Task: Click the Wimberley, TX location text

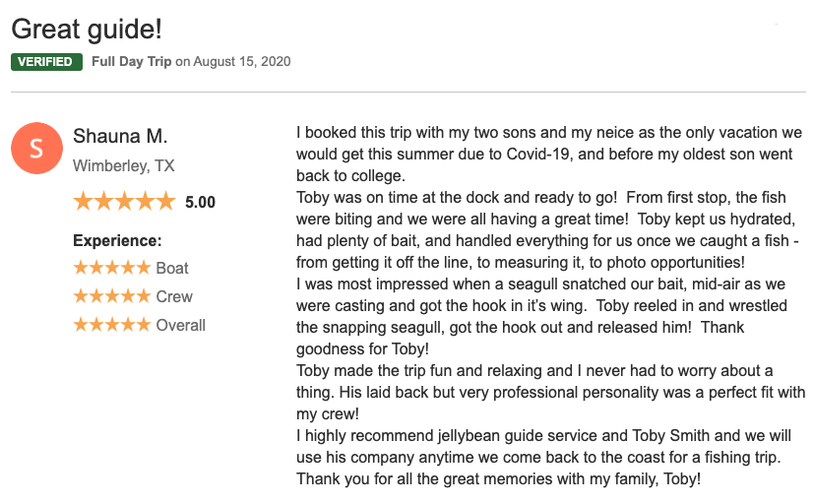Action: point(123,166)
